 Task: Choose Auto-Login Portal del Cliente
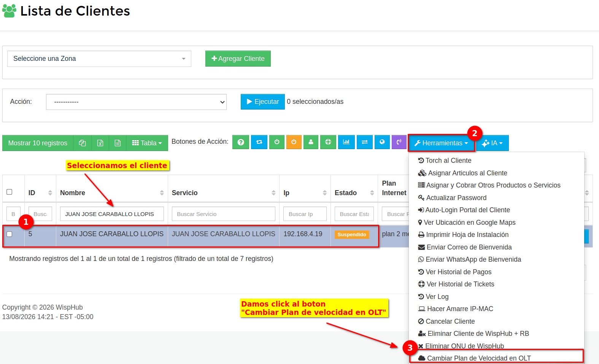coord(464,210)
